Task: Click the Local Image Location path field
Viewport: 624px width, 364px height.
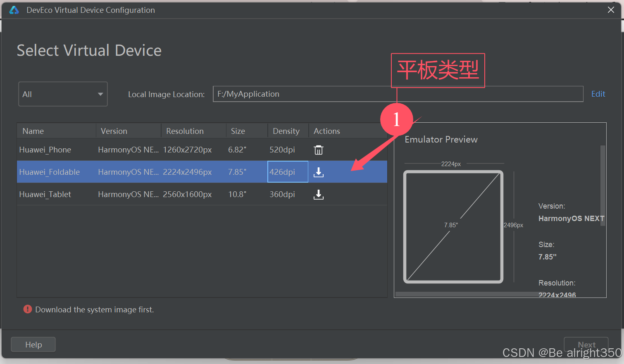Action: 398,94
